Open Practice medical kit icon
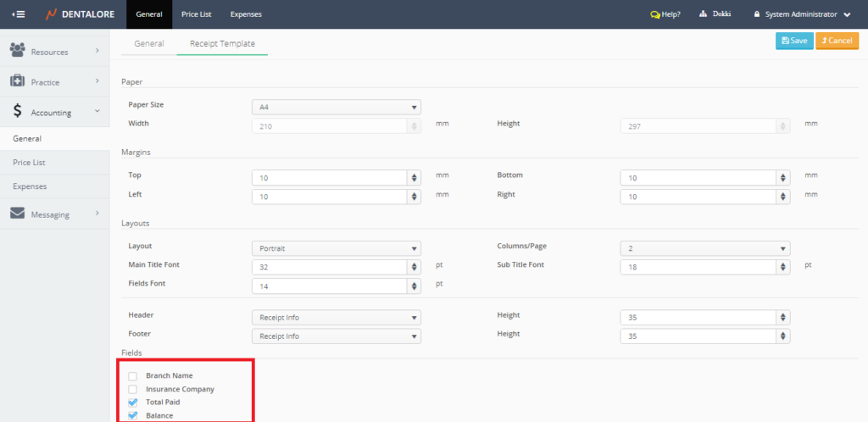 (x=17, y=81)
